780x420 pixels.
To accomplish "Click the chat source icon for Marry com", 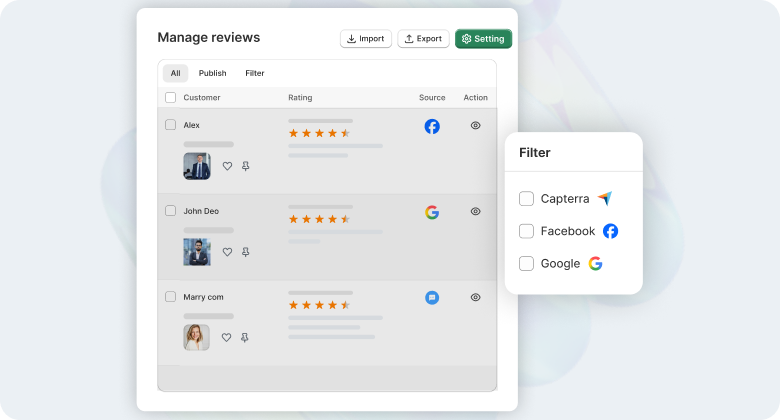I will (x=432, y=297).
